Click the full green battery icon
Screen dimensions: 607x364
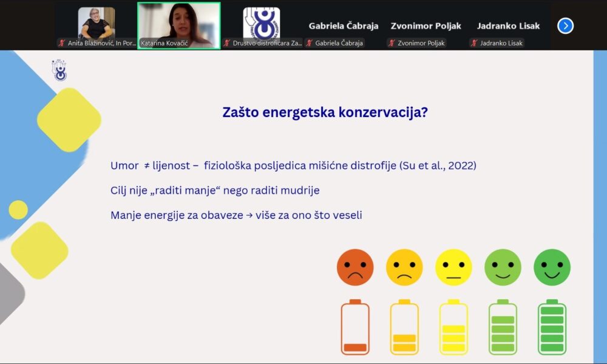pyautogui.click(x=551, y=328)
